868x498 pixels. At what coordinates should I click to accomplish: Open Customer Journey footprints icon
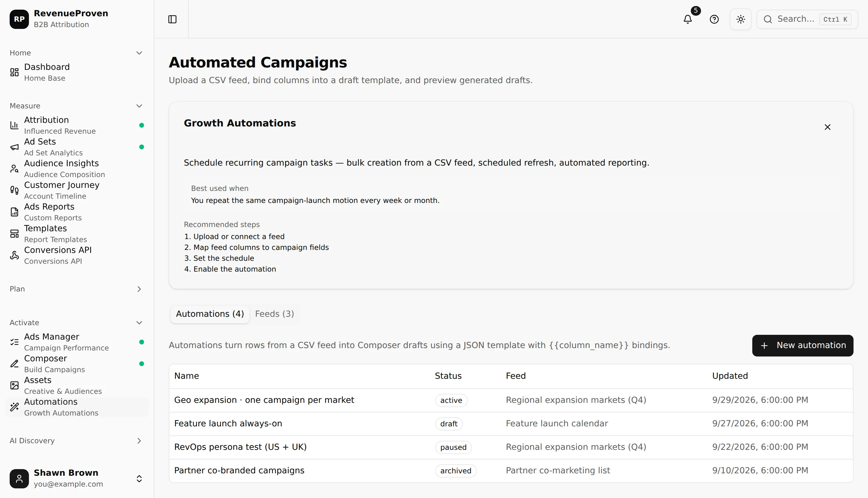tap(14, 190)
